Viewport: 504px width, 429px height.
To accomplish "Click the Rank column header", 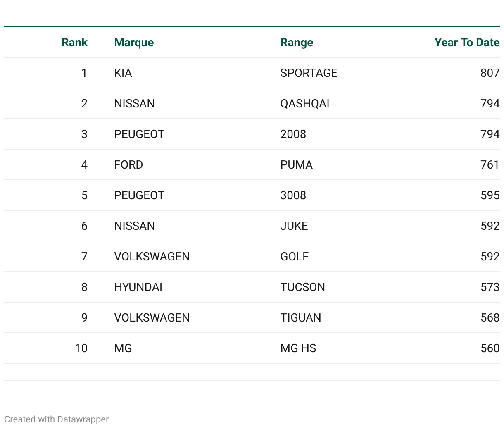I will pos(74,43).
